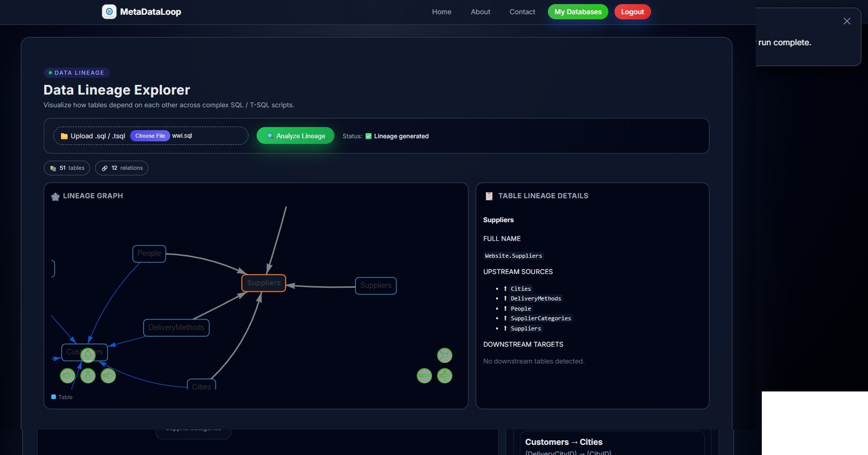Pan the lineage graph up
Screen dimensions: 868x455
click(x=88, y=355)
